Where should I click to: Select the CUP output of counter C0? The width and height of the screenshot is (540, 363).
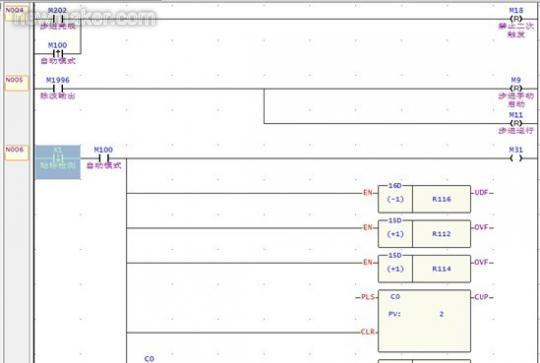point(481,297)
